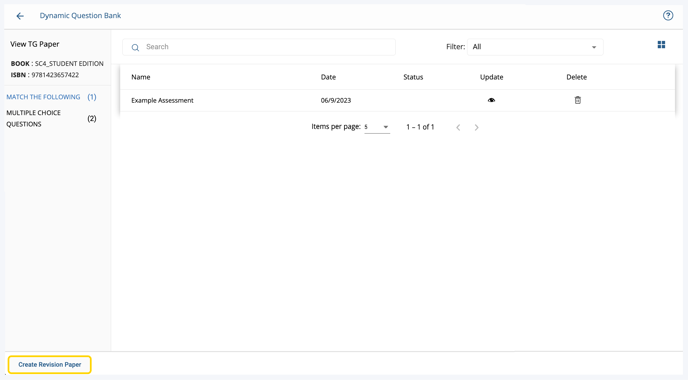Screen dimensions: 688x380
Task: Click the ISBN 9781423657422 text
Action: click(x=45, y=75)
